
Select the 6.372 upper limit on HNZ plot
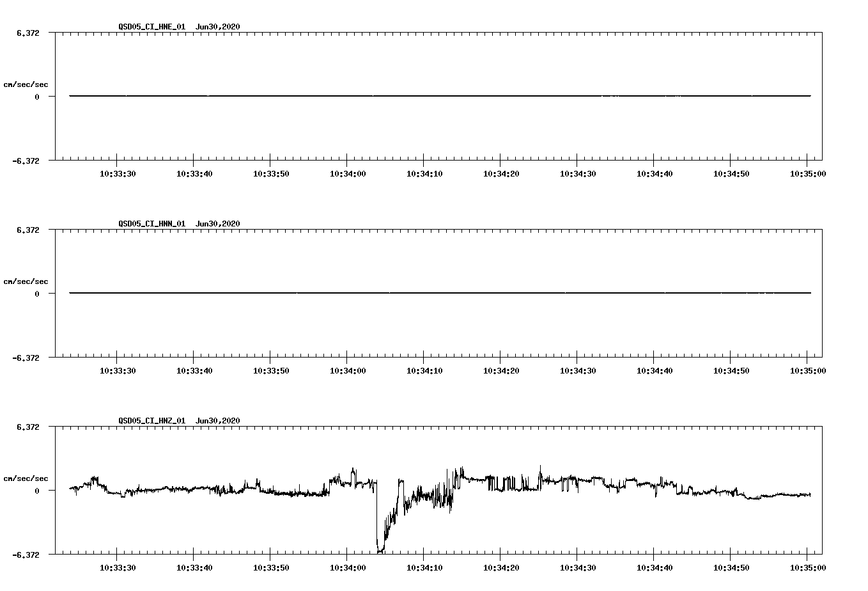coord(28,427)
